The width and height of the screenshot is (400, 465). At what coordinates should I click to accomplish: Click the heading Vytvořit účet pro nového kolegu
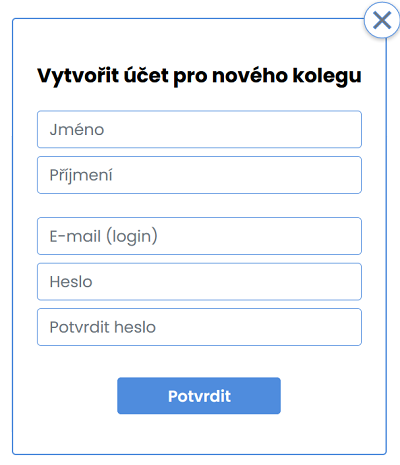pos(199,76)
